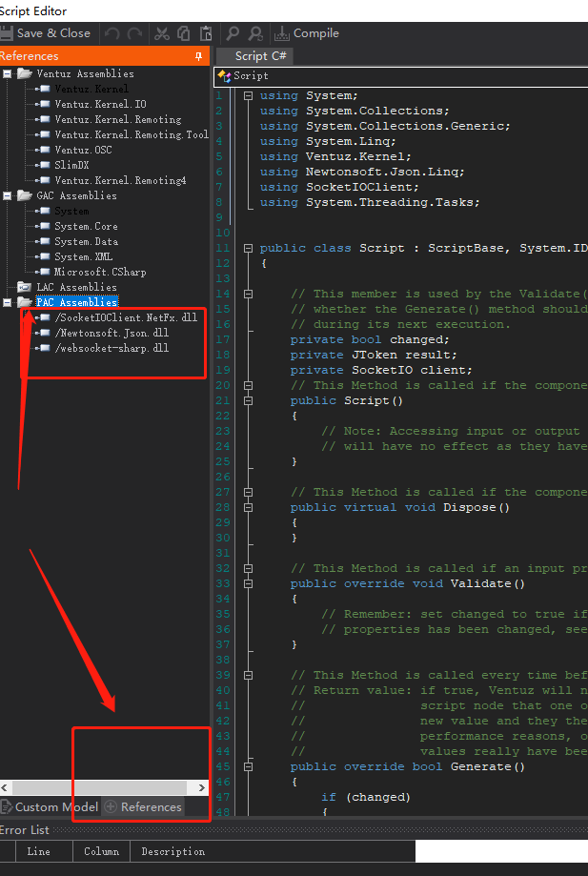Collapse the Script() constructor at line 21
The width and height of the screenshot is (588, 876).
(x=248, y=400)
